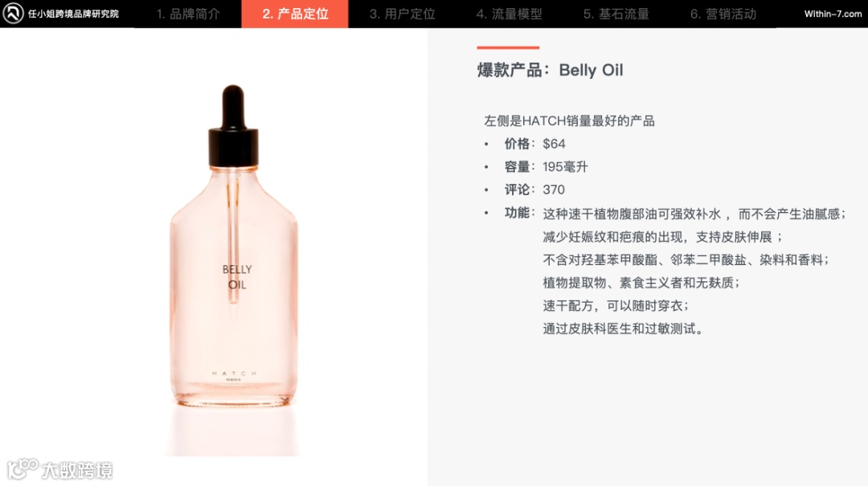This screenshot has width=868, height=486.
Task: Open the 5. 基石流量 section tab
Action: (x=616, y=14)
